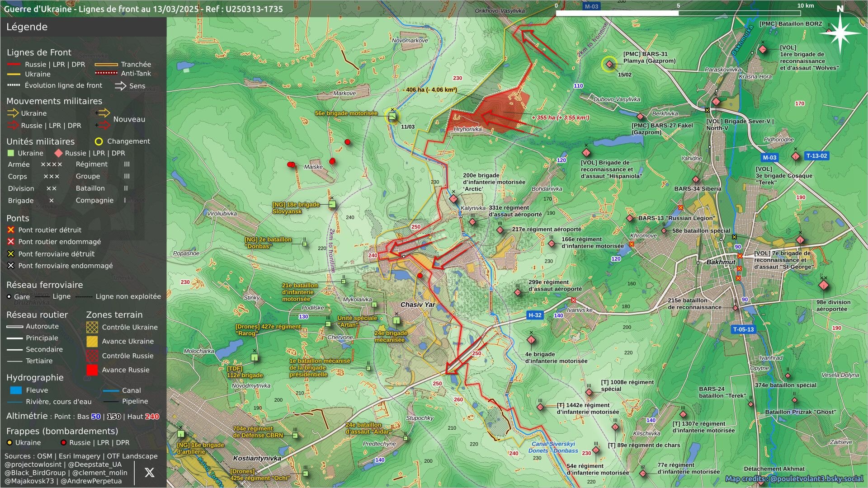Click the 112e brigade TDF unit square

[255, 357]
